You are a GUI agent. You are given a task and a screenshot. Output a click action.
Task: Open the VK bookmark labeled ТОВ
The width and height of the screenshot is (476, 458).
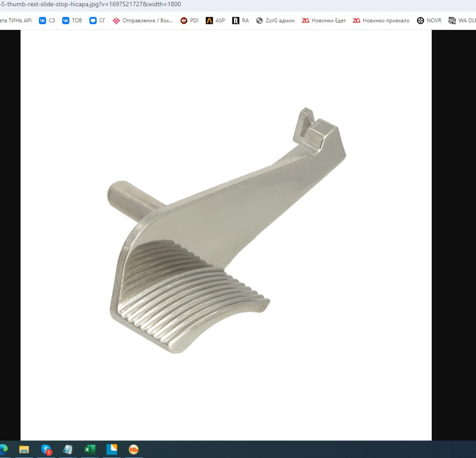[x=72, y=20]
